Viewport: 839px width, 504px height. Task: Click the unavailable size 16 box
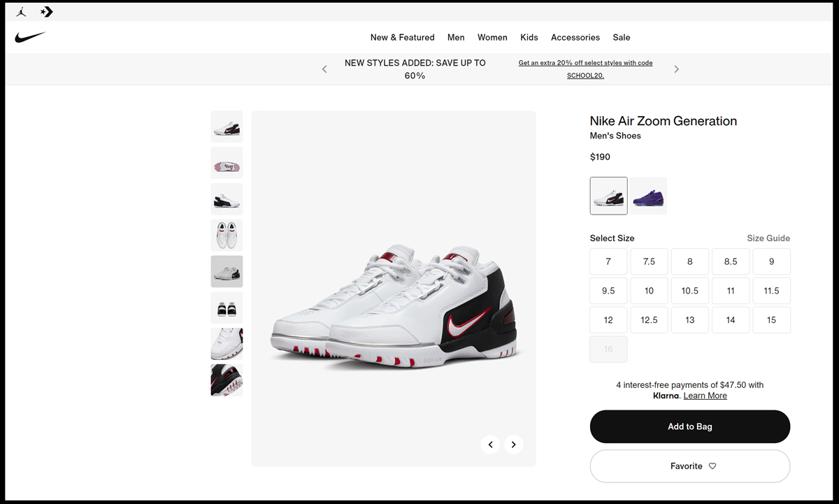point(608,350)
